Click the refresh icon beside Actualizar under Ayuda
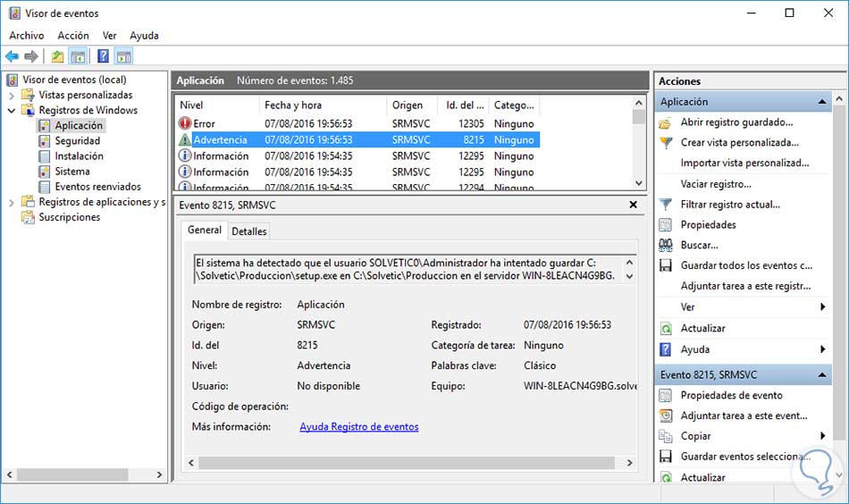The image size is (849, 504). (x=666, y=329)
